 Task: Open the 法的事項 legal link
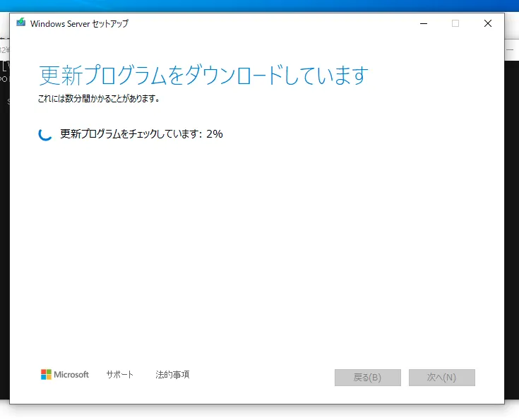point(172,374)
